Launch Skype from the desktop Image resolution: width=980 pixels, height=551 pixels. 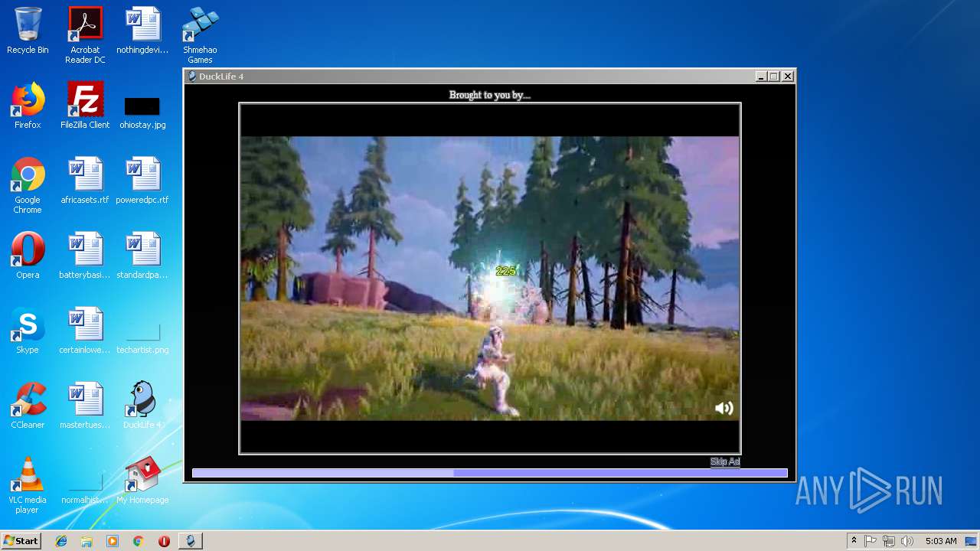point(28,331)
